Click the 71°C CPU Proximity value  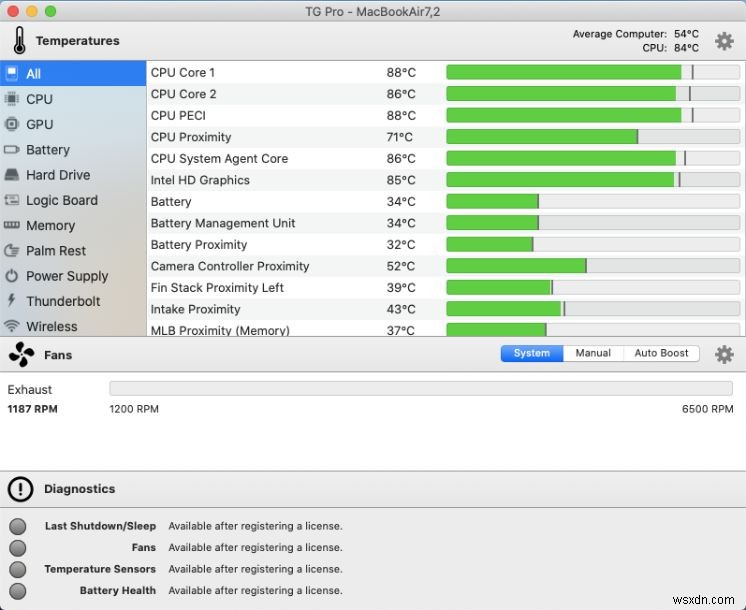(400, 137)
